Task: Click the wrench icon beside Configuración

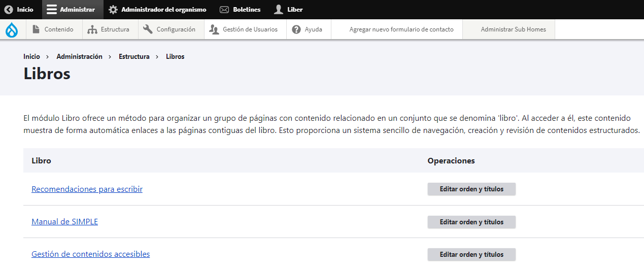Action: pos(148,29)
